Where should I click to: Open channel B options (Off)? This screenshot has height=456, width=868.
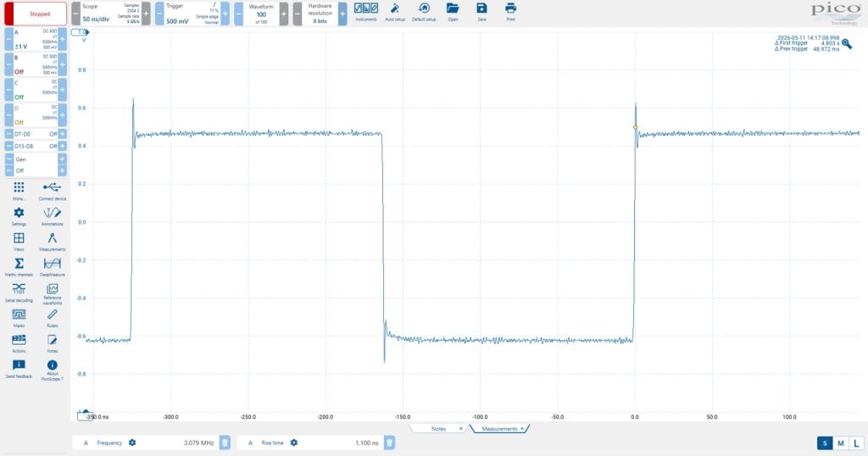tap(36, 64)
